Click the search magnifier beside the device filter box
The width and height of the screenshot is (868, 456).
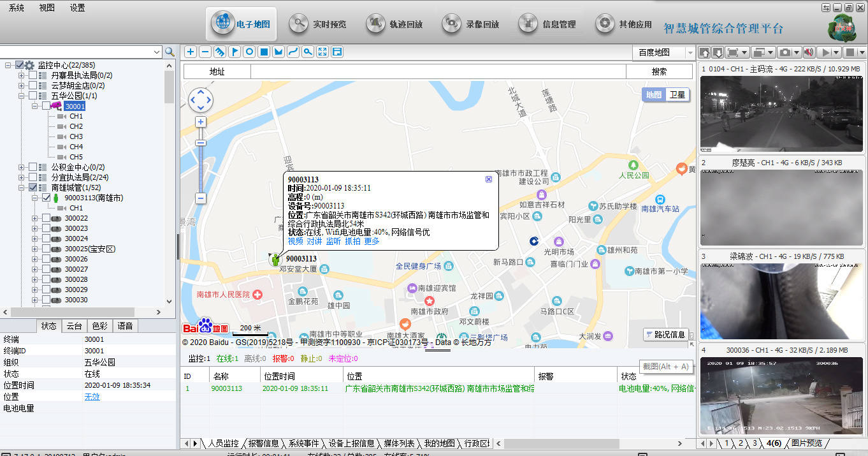pos(170,52)
